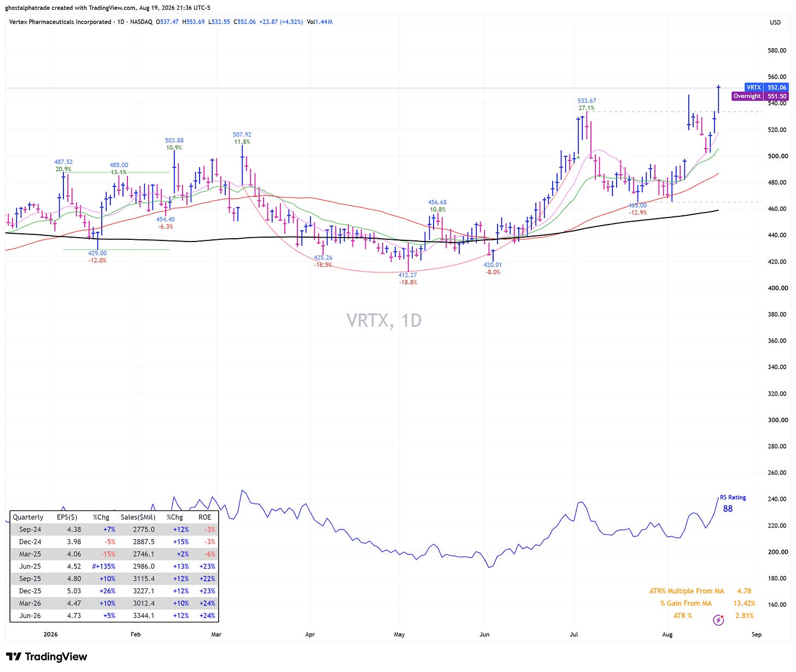The image size is (796, 672).
Task: Select the 503.88 pivot high label
Action: [x=174, y=140]
